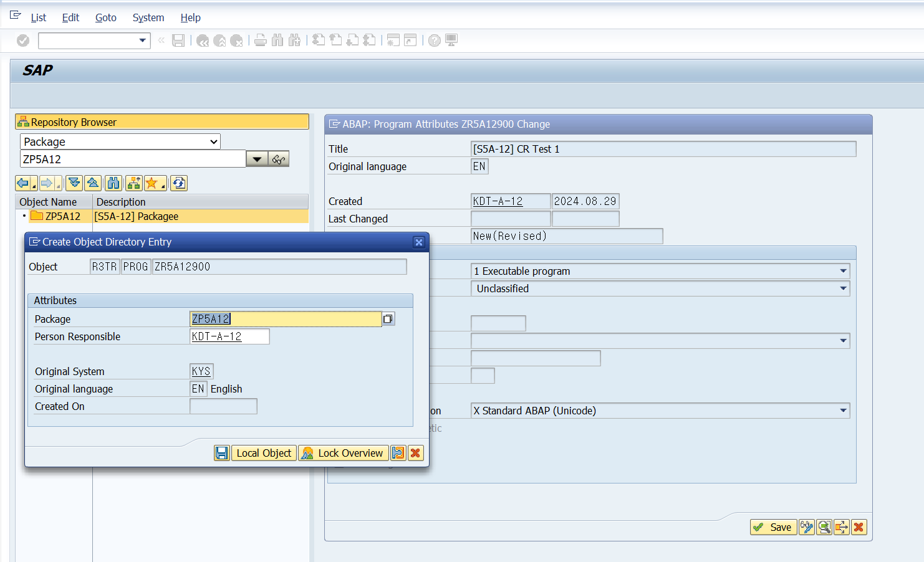This screenshot has height=562, width=924.
Task: Click the Find Next binoculars-plus icon
Action: (294, 40)
